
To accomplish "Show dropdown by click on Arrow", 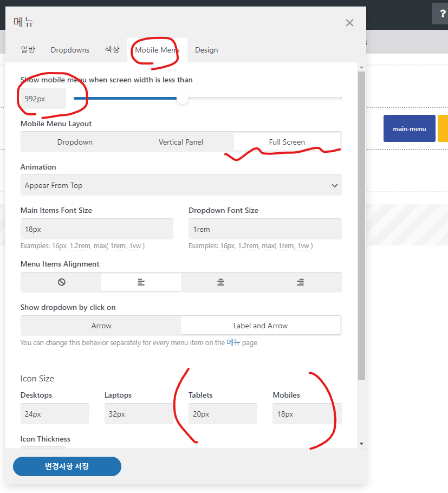I will click(x=101, y=326).
